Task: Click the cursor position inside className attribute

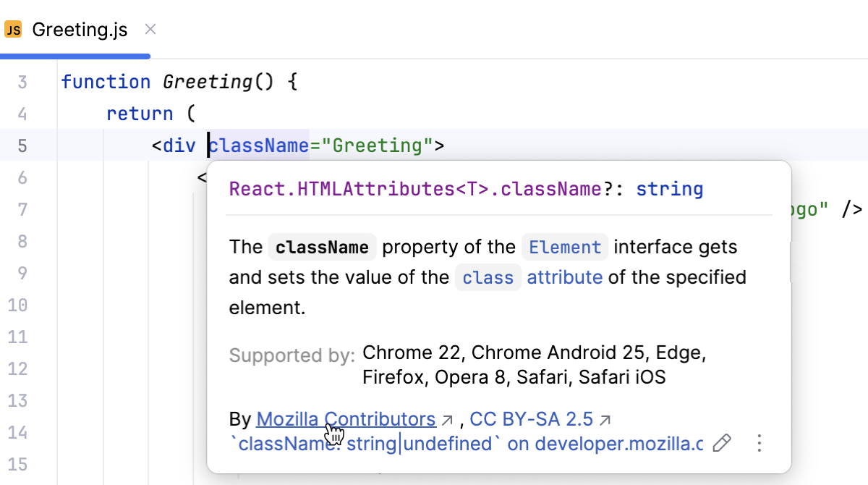Action: pyautogui.click(x=208, y=145)
